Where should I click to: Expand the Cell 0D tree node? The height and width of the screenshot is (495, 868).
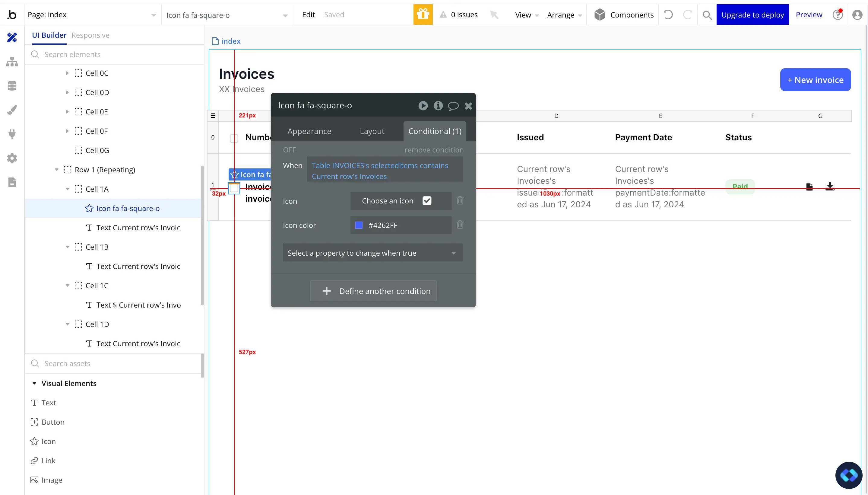(67, 92)
